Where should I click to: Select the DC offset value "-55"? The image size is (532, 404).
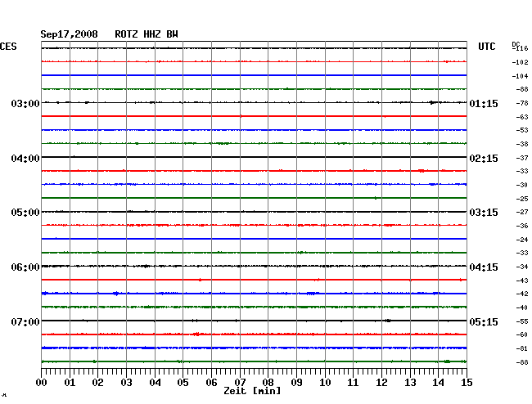[522, 321]
